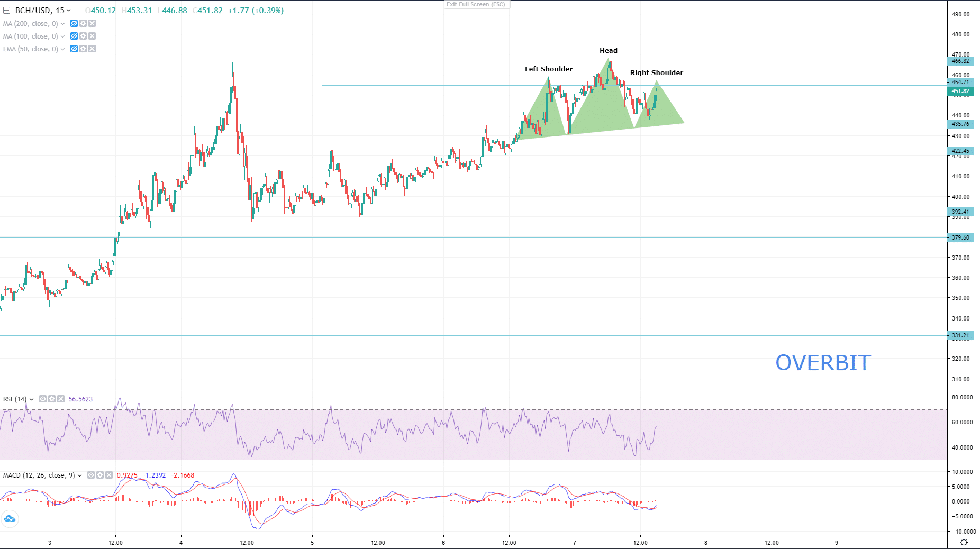Click the RSI value 56.5623
The width and height of the screenshot is (980, 549).
(x=80, y=399)
